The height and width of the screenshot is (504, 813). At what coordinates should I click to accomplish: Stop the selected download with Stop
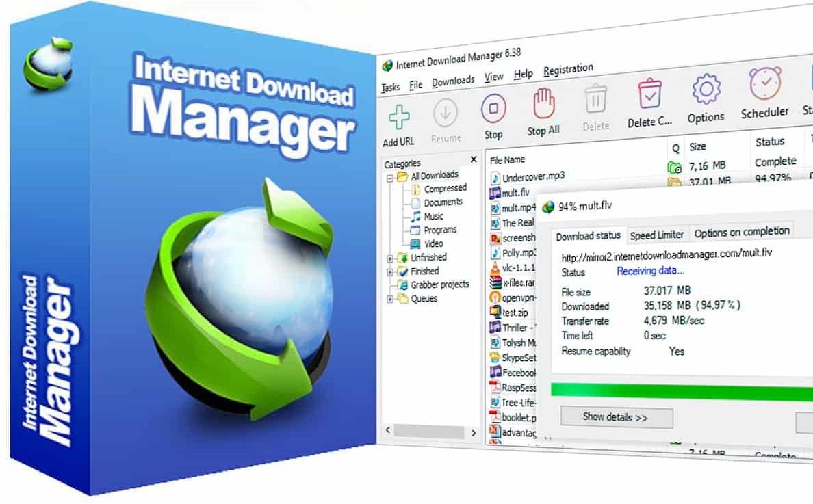[493, 108]
